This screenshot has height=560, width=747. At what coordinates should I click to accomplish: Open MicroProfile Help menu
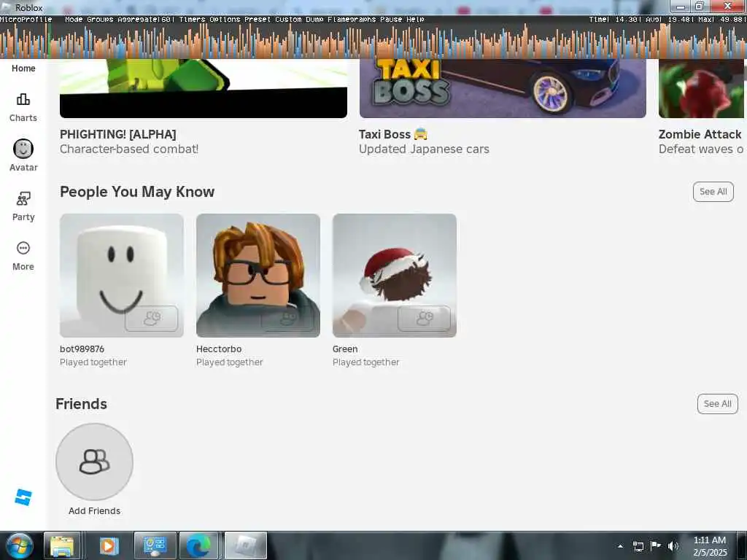coord(415,20)
